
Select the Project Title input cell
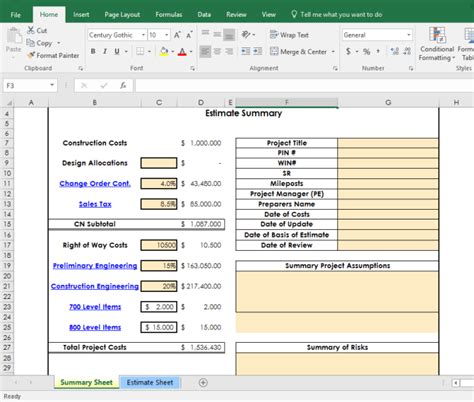tap(388, 143)
